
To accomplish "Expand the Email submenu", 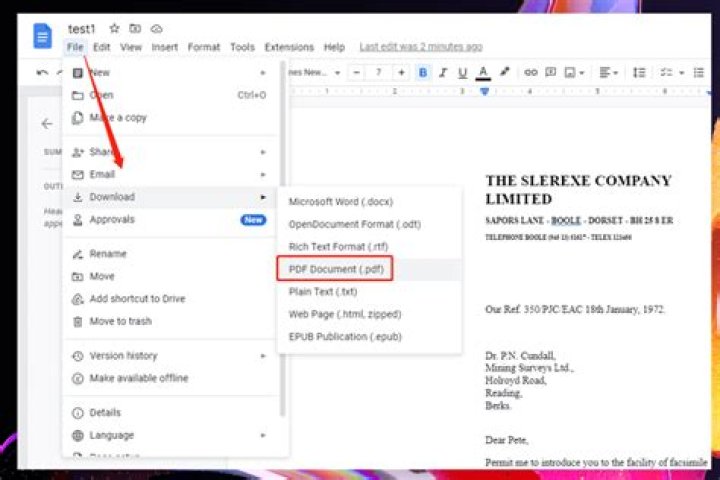I will pyautogui.click(x=170, y=175).
